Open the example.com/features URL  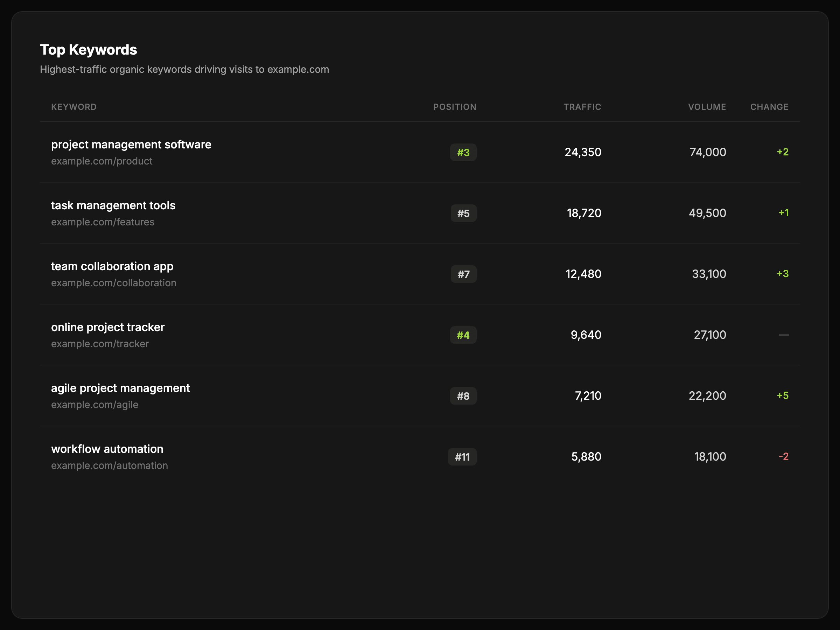pyautogui.click(x=103, y=222)
